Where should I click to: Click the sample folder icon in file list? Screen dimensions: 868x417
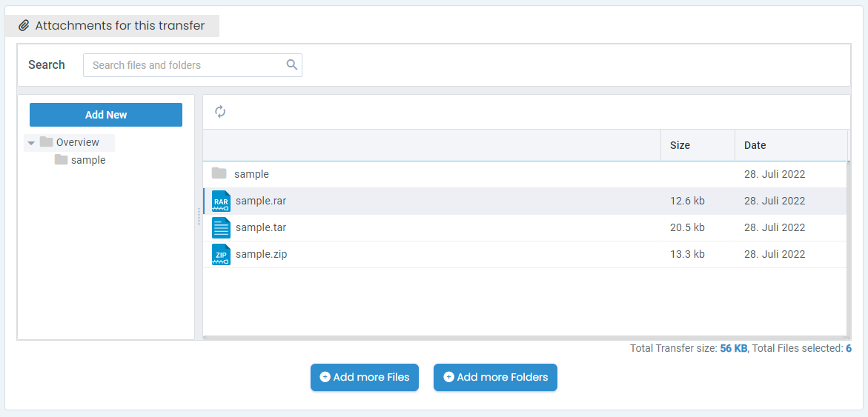tap(219, 174)
